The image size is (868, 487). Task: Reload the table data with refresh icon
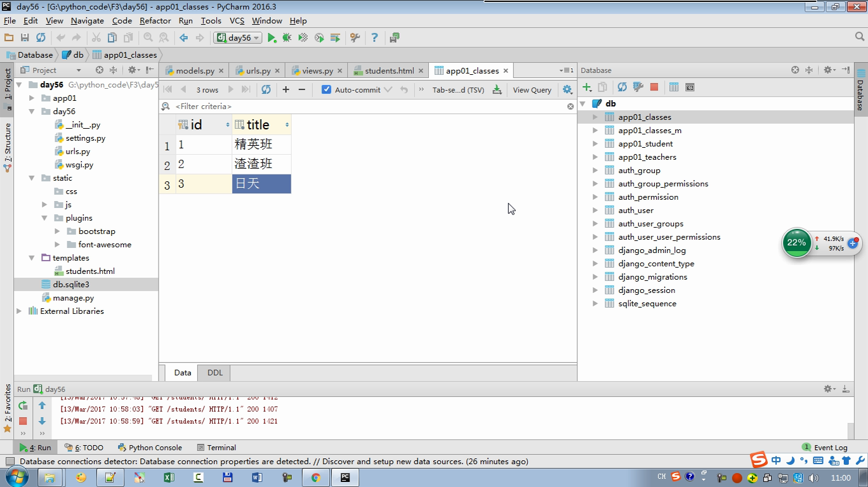[266, 89]
